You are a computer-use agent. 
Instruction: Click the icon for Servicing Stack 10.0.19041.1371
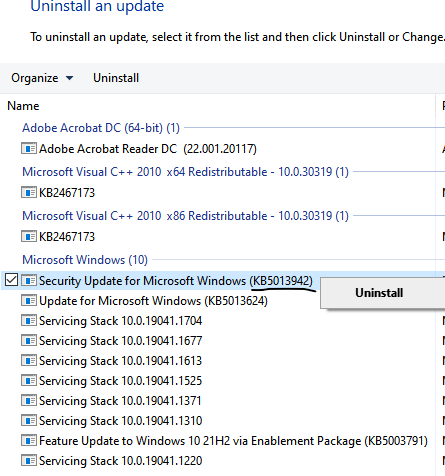[x=29, y=401]
